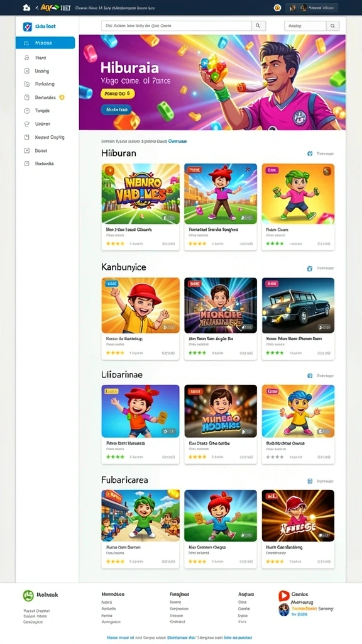Open the Kepard sidebar item
This screenshot has width=362, height=644.
tap(45, 137)
